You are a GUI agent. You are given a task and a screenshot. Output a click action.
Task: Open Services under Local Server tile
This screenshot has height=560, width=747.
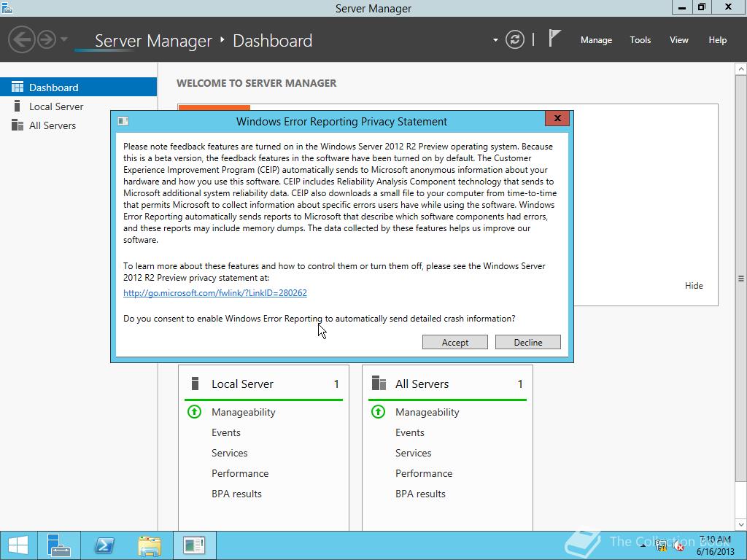click(x=230, y=453)
